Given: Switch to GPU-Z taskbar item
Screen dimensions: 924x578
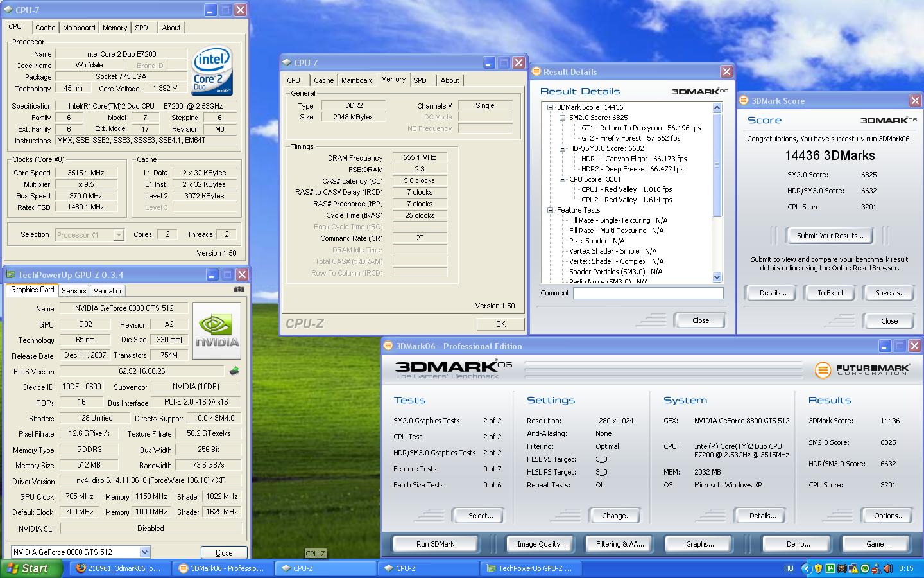Looking at the screenshot, I should pos(531,568).
